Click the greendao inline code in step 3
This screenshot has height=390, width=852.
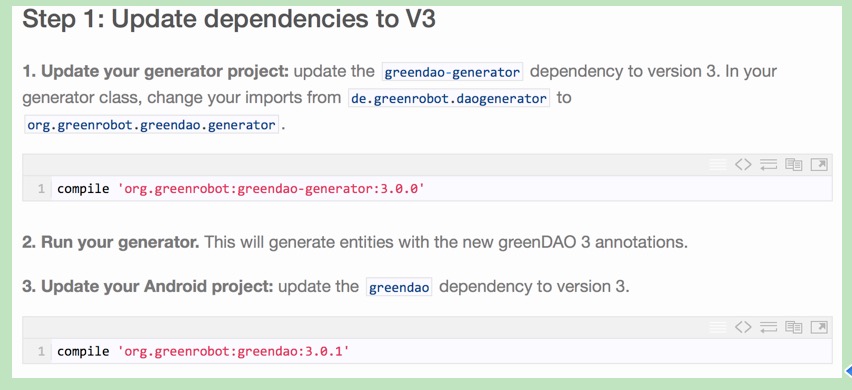pos(399,287)
